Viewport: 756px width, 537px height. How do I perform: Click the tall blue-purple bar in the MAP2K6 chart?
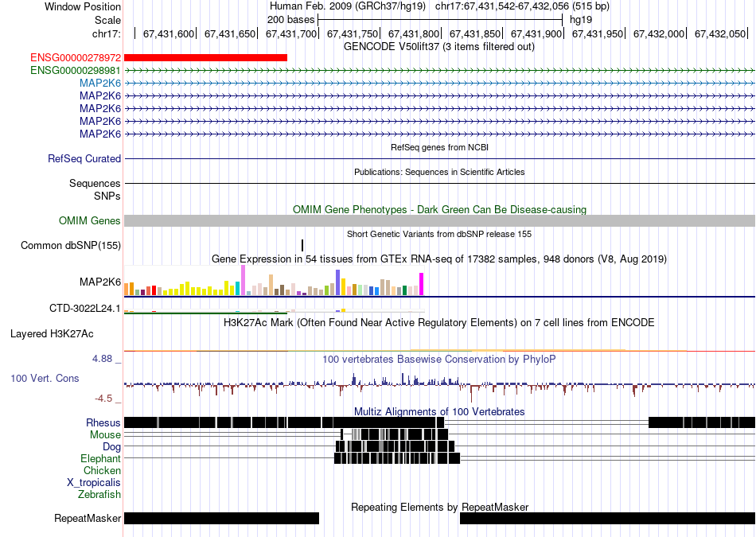(338, 282)
